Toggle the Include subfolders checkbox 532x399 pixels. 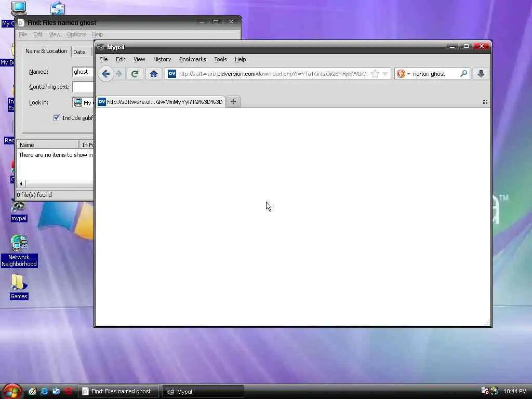point(56,118)
